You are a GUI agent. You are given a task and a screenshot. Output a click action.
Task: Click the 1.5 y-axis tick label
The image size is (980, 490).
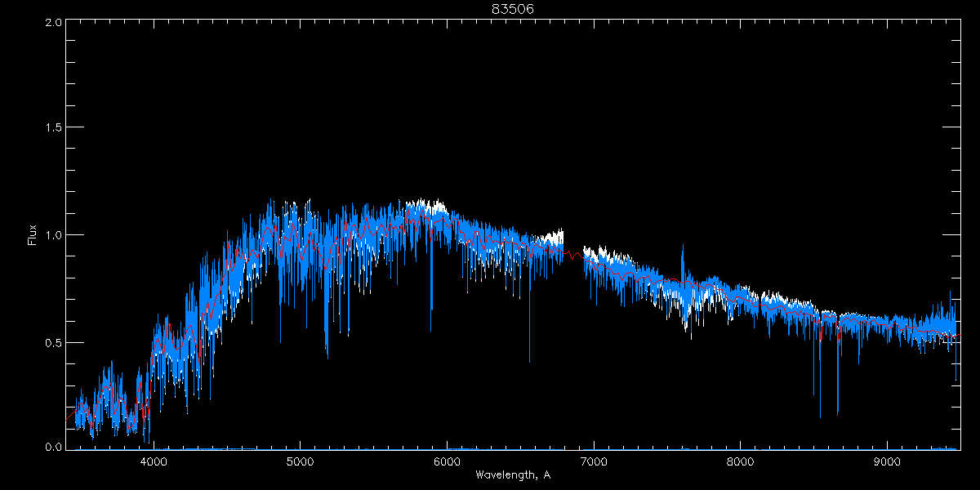(53, 128)
